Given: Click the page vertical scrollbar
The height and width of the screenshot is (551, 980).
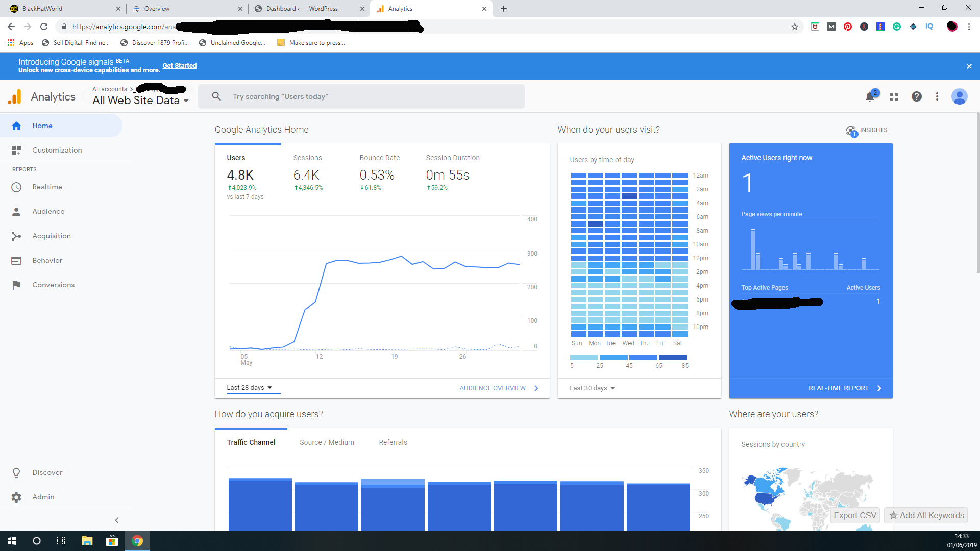Looking at the screenshot, I should [x=977, y=194].
